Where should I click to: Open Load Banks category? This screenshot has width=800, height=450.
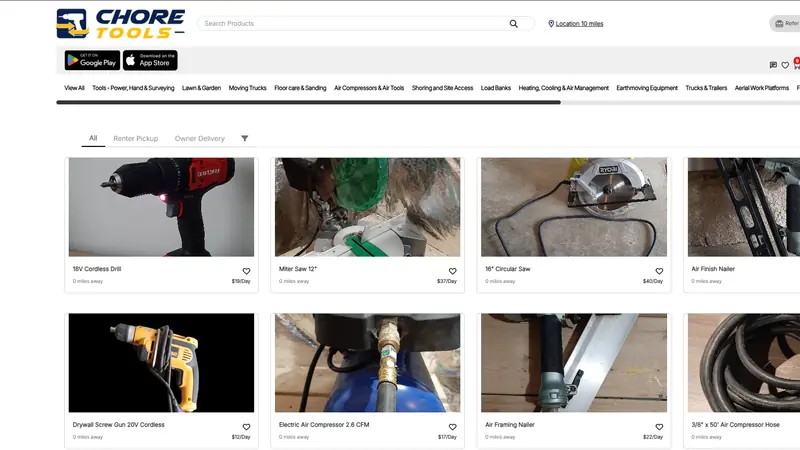click(495, 88)
